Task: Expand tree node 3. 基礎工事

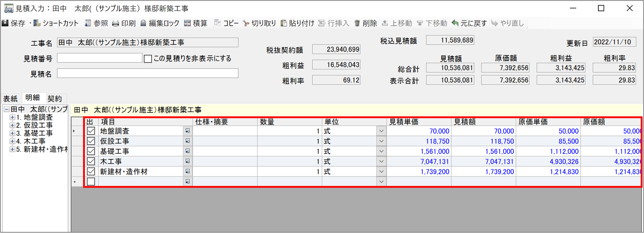Action: click(x=12, y=133)
